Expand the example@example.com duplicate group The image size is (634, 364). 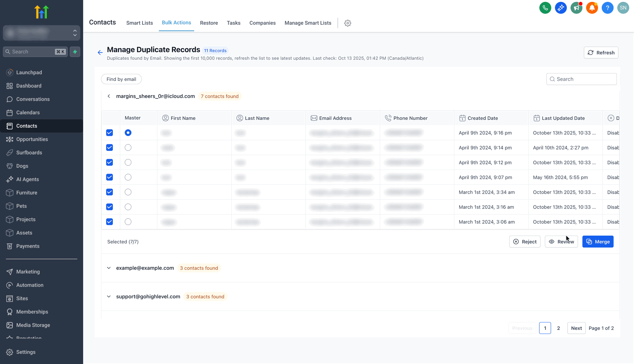click(x=109, y=268)
